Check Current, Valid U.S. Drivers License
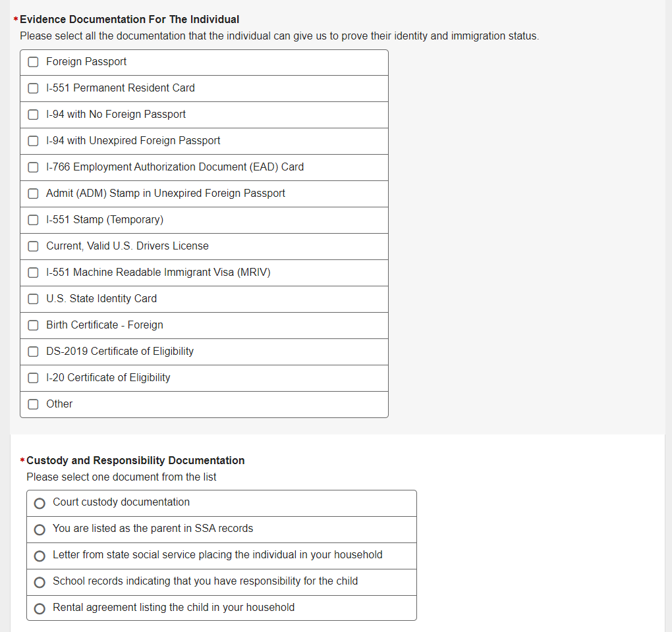 pyautogui.click(x=33, y=246)
